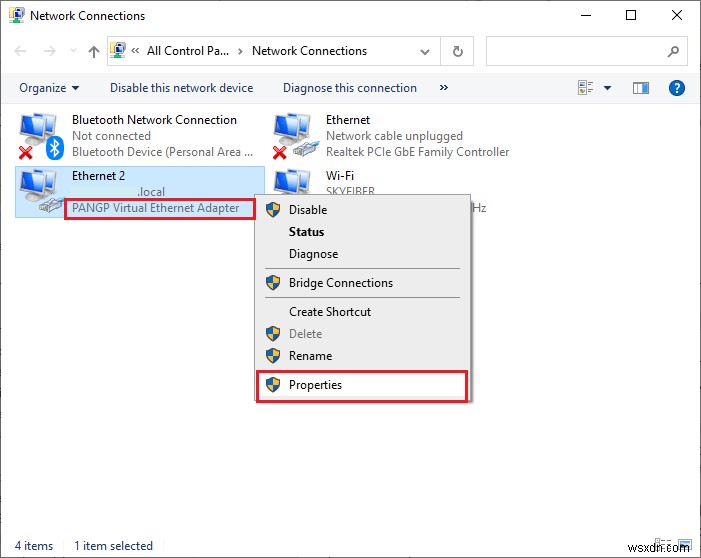Open the Organize menu
Image resolution: width=701 pixels, height=558 pixels.
pos(49,88)
